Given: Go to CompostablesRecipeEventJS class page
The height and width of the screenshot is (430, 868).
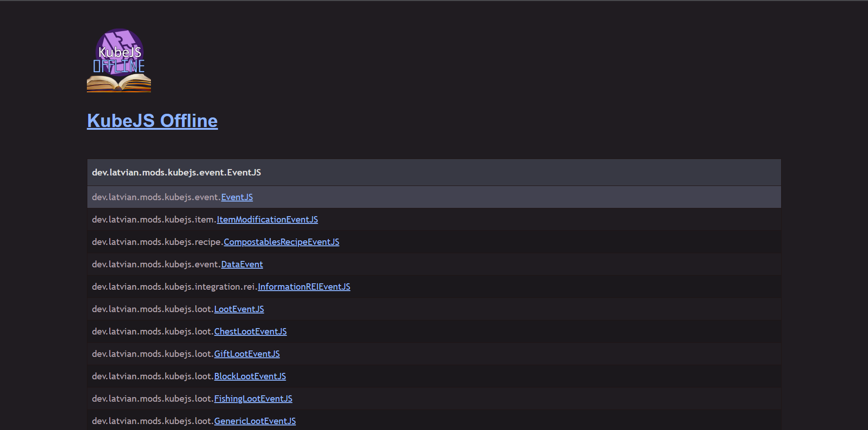Looking at the screenshot, I should click(281, 242).
